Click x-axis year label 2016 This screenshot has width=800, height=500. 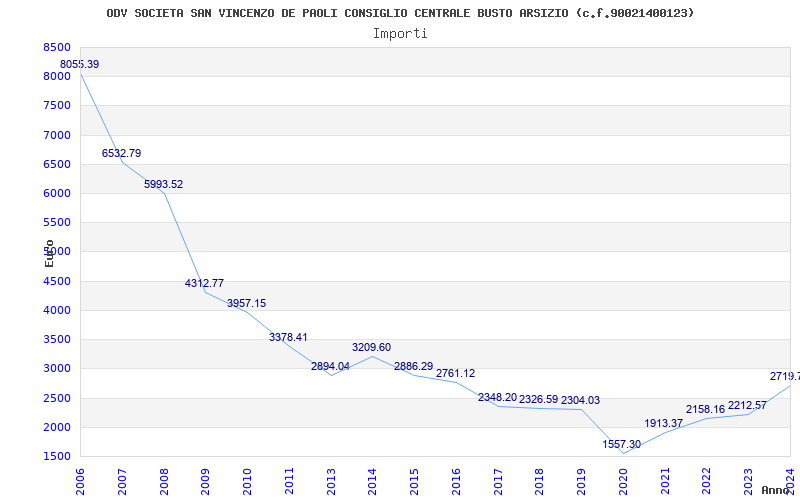(x=456, y=482)
